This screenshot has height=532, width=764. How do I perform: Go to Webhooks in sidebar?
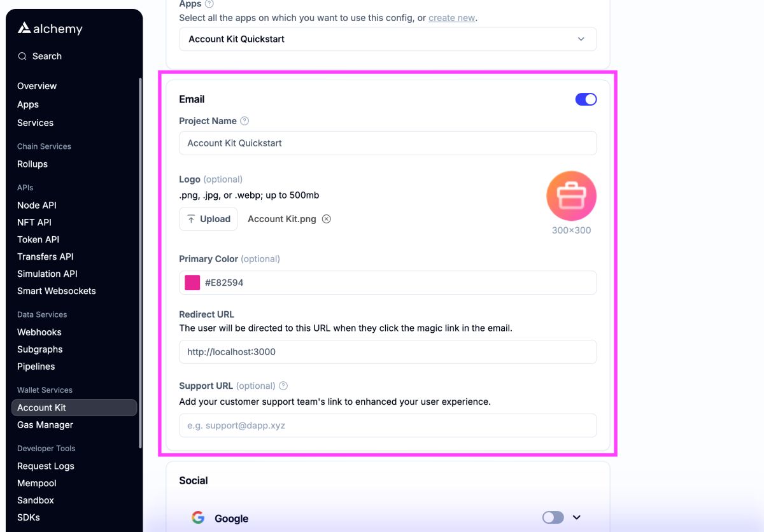point(39,332)
